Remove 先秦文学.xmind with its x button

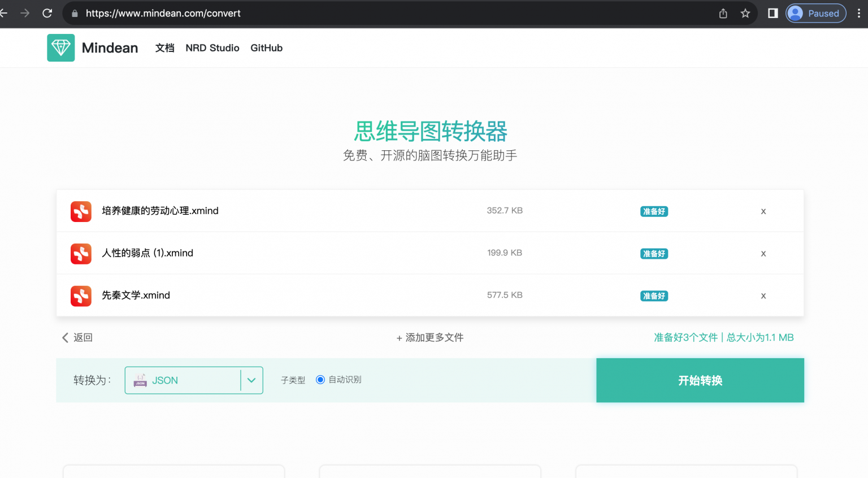click(x=763, y=295)
